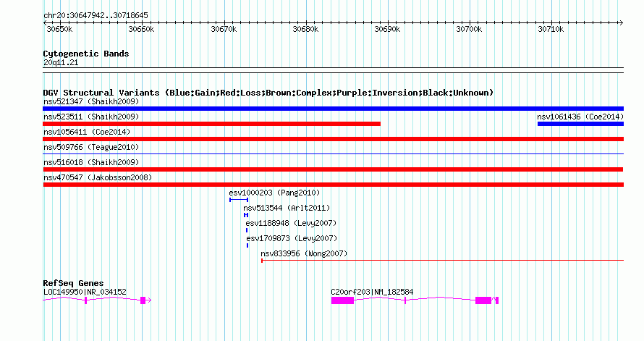Viewport: 644px width, 341px height.
Task: Open esv1000203 (Pang2010) variant label
Action: click(274, 193)
